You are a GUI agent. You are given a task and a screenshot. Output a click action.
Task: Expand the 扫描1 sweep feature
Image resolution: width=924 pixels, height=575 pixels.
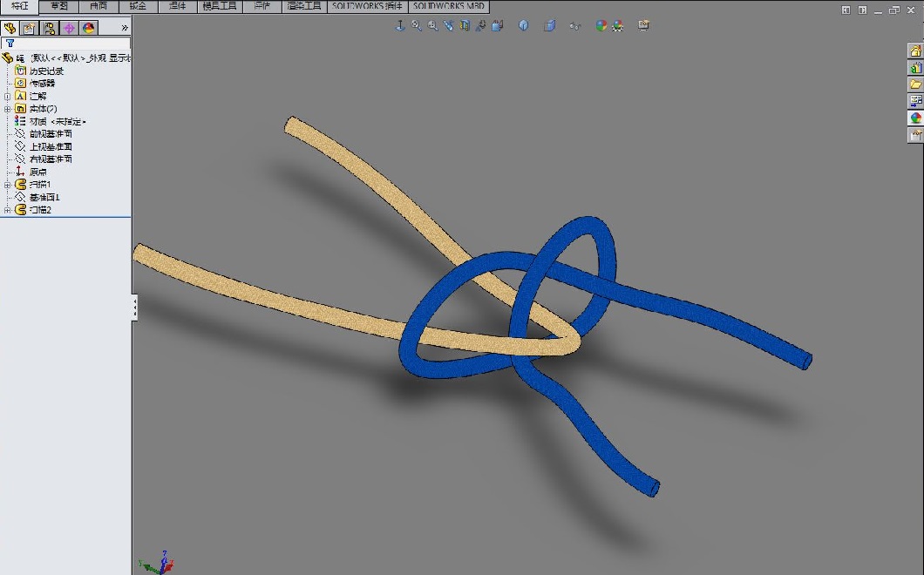[x=8, y=185]
